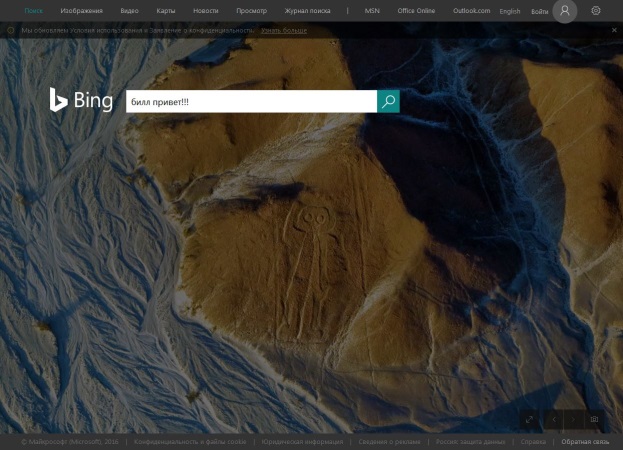Image resolution: width=623 pixels, height=450 pixels.
Task: Switch the language to English
Action: [510, 11]
